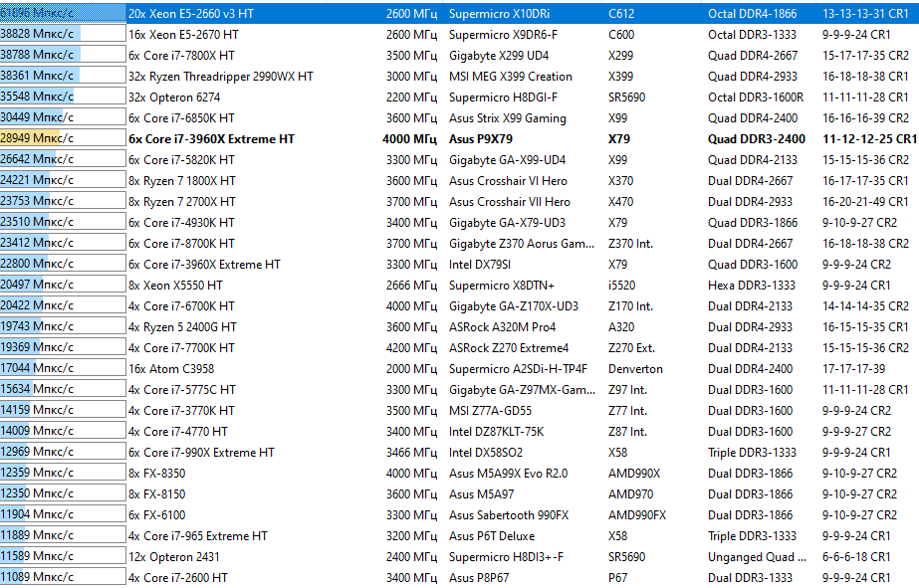Click the 4x Core i7-5775C HT row
Image resolution: width=919 pixels, height=588 pixels.
pyautogui.click(x=460, y=390)
